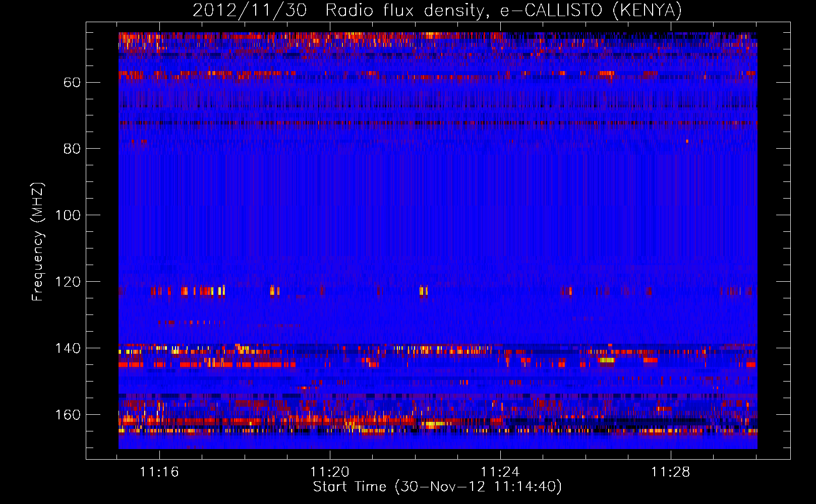Click the 'Frequency (MHZ)' axis label
Viewport: 816px width, 504px height.
(x=38, y=242)
